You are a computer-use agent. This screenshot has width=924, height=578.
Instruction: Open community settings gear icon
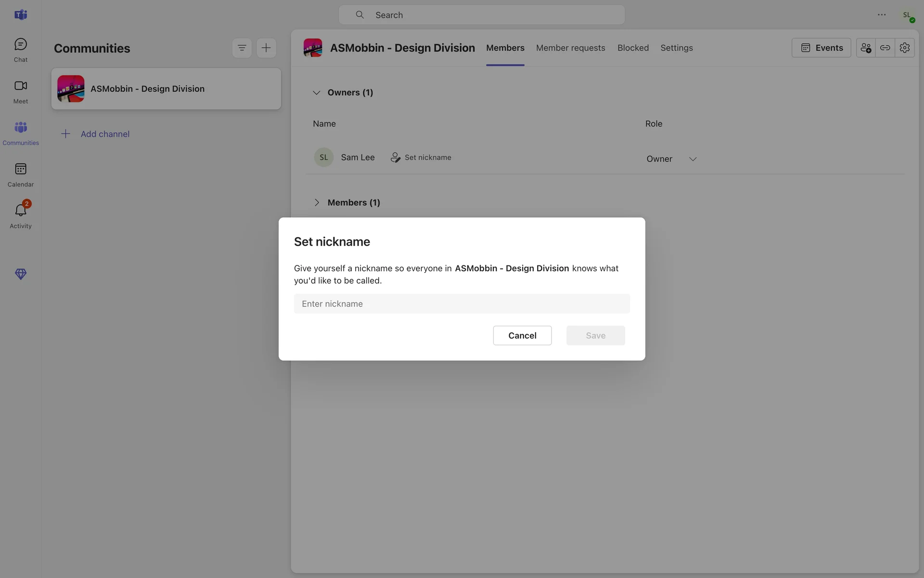tap(905, 48)
